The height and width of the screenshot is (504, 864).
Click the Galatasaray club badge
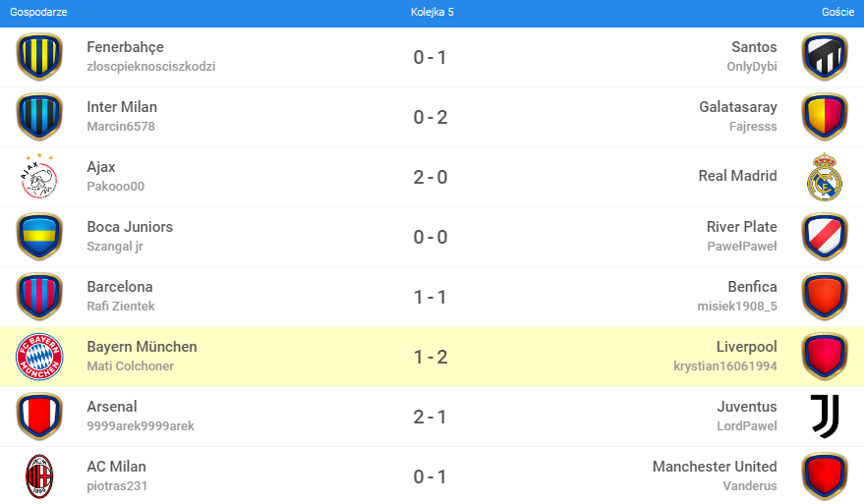pyautogui.click(x=824, y=117)
